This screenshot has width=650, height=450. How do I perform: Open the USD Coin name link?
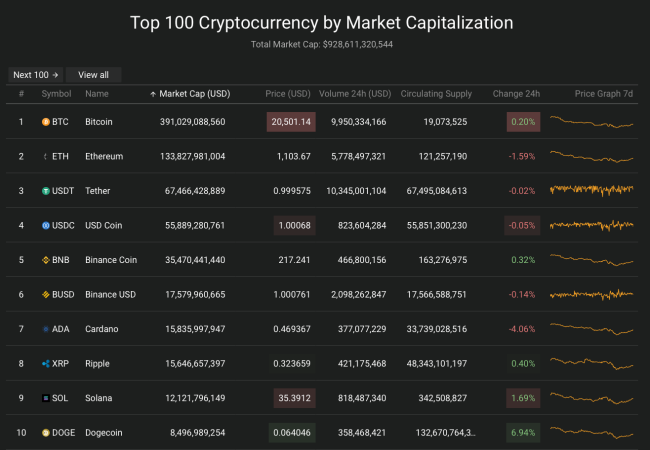pyautogui.click(x=104, y=225)
